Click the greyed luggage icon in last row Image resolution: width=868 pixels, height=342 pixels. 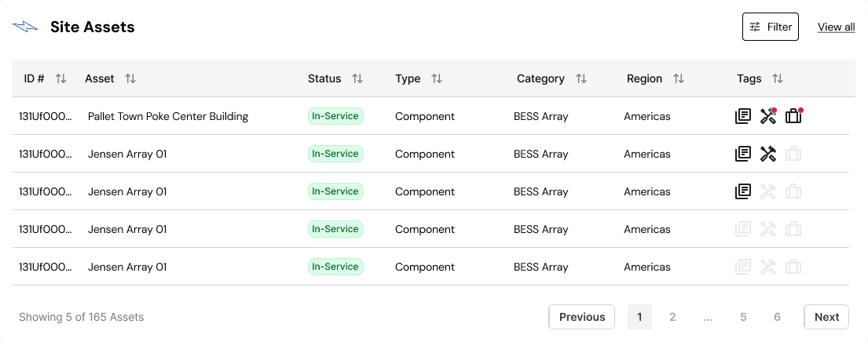pyautogui.click(x=793, y=267)
